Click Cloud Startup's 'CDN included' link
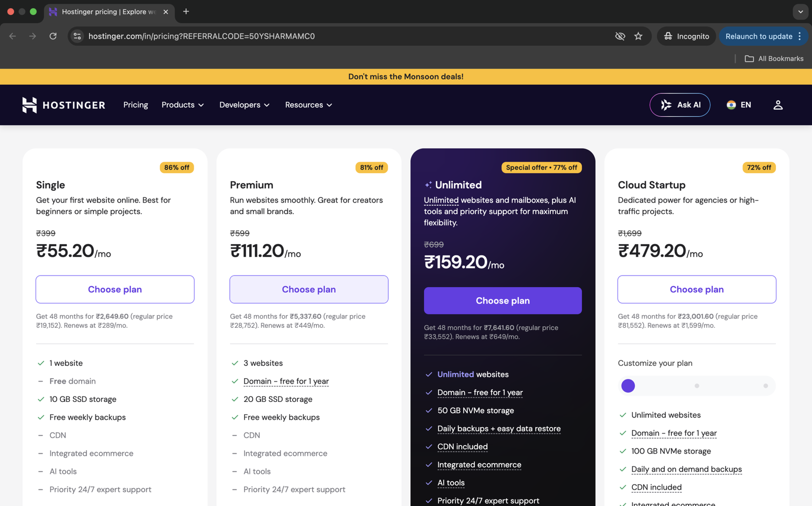 point(656,487)
